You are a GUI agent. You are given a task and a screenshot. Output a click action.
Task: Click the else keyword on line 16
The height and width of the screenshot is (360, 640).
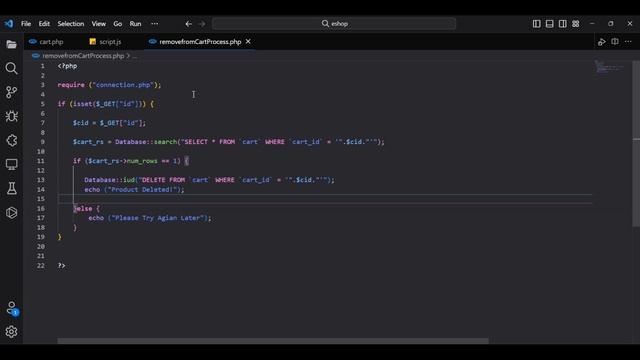tap(84, 209)
